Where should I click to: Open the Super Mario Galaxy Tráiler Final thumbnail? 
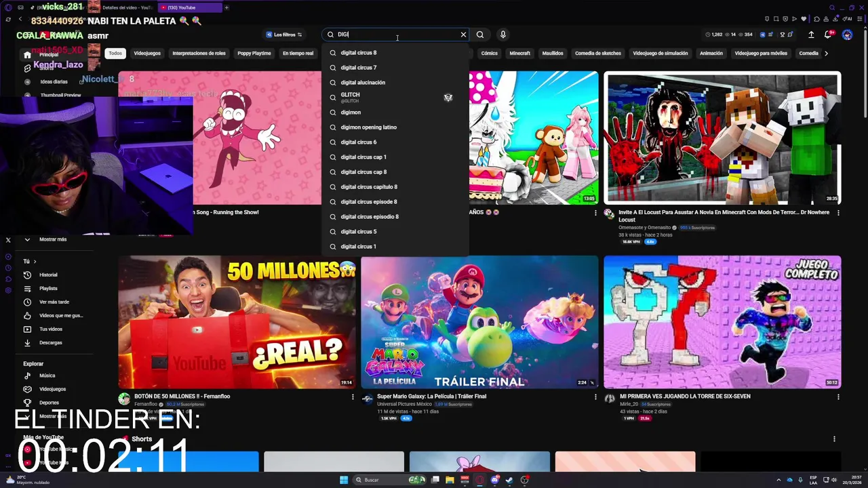coord(479,322)
